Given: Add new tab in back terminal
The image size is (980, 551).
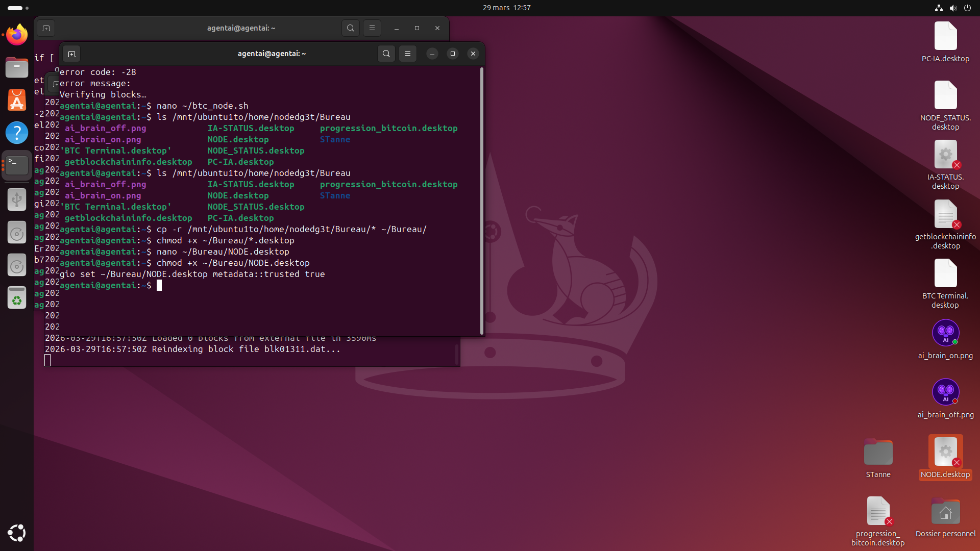Looking at the screenshot, I should [46, 28].
